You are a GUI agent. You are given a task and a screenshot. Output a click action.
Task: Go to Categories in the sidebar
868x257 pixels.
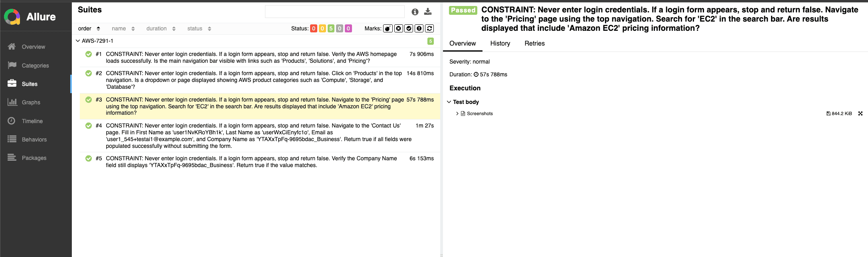[36, 65]
